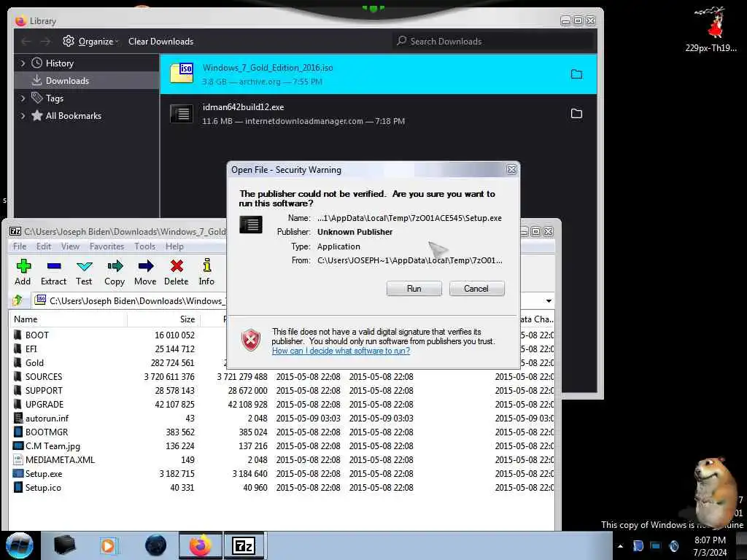This screenshot has height=560, width=747.
Task: Close the Security Warning dialog
Action: [x=511, y=169]
